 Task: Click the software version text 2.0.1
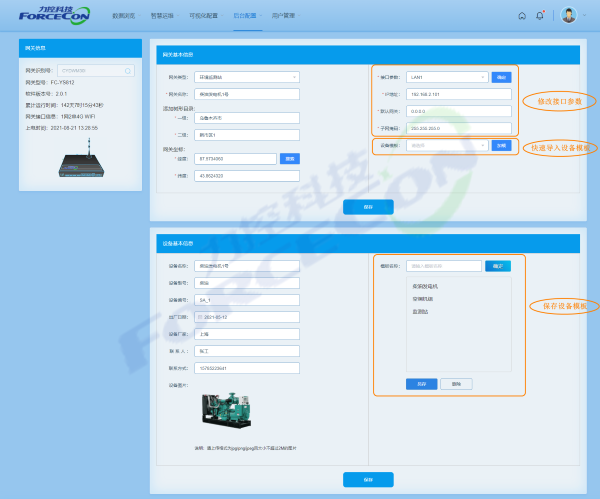point(61,94)
